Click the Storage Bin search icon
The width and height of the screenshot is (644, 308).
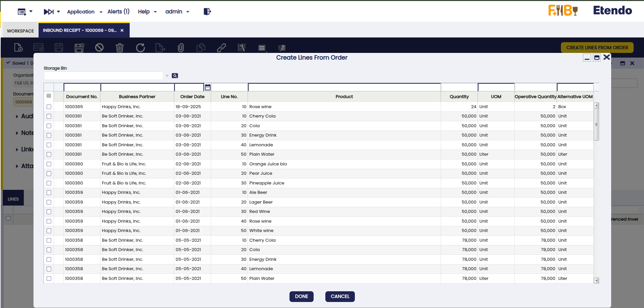coord(175,76)
